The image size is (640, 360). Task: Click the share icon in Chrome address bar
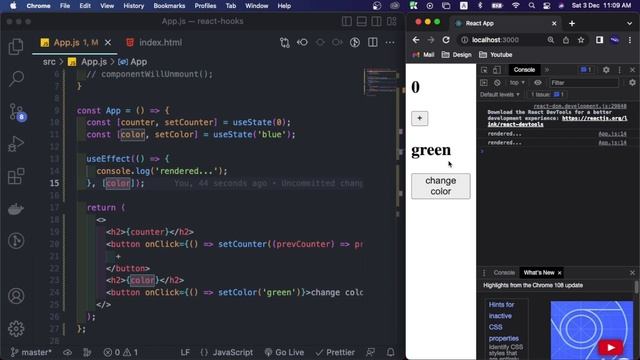(x=566, y=40)
